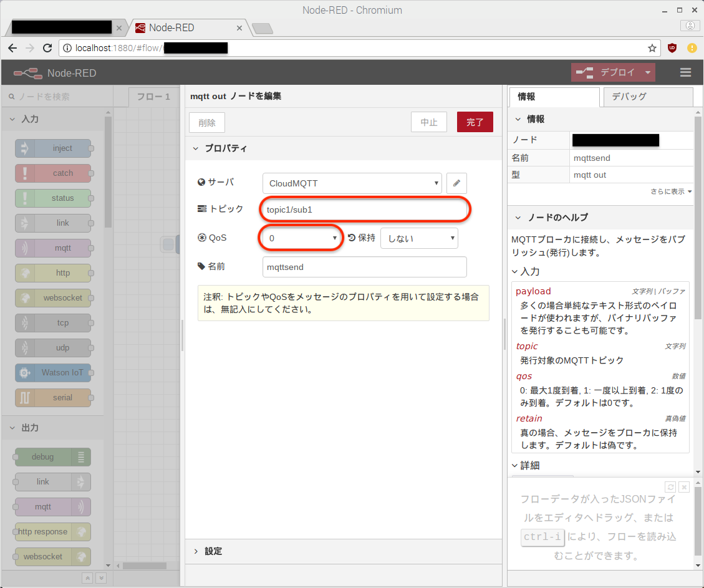Expand all palette categories icon
Image resolution: width=704 pixels, height=588 pixels.
[x=102, y=578]
